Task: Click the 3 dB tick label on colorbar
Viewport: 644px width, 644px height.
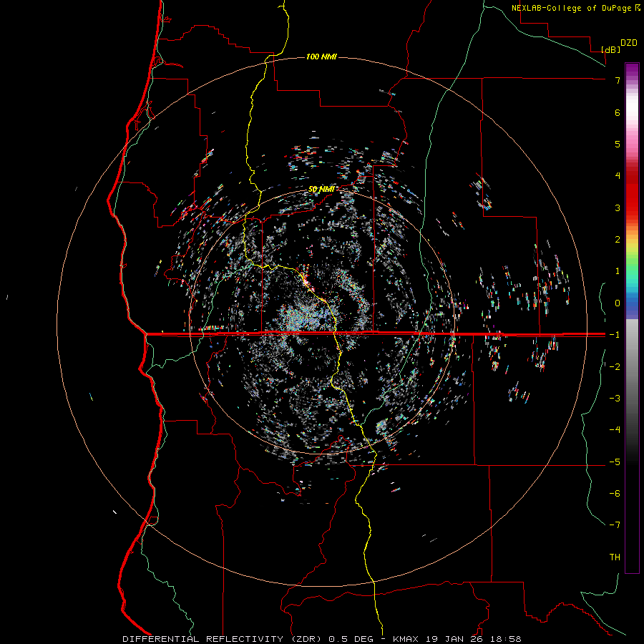Action: point(618,208)
